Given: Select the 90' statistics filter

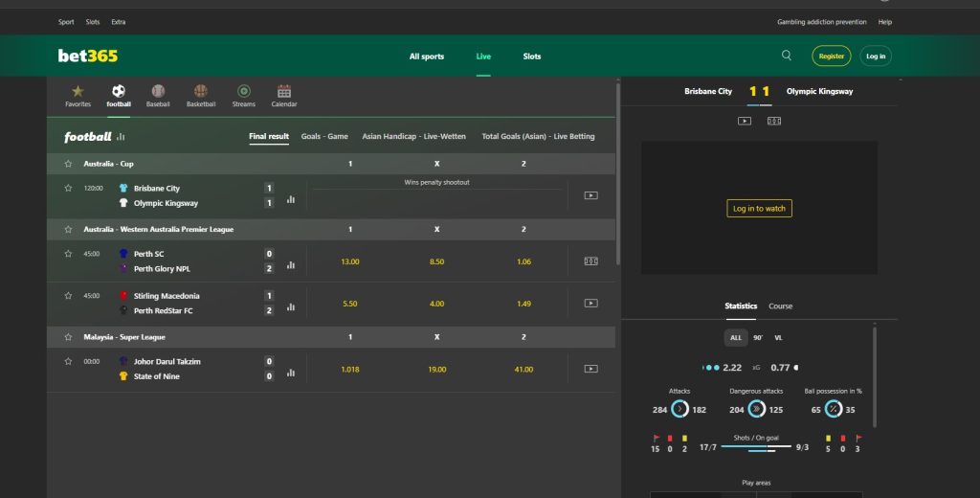Looking at the screenshot, I should coord(758,338).
